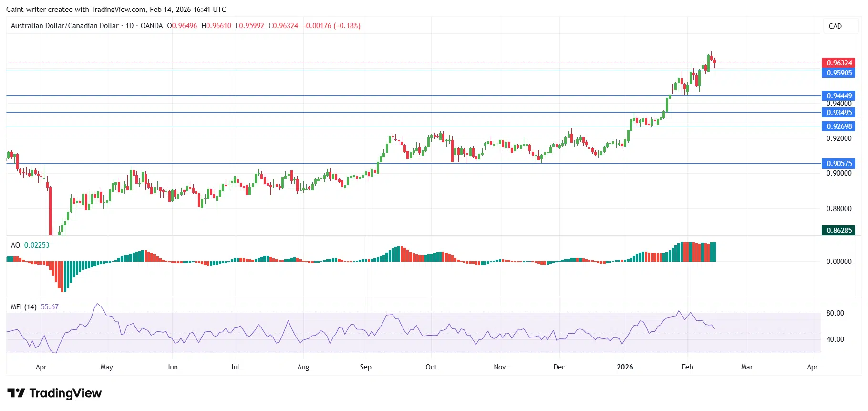Image resolution: width=868 pixels, height=411 pixels.
Task: Click the Sep label on time axis
Action: click(365, 367)
